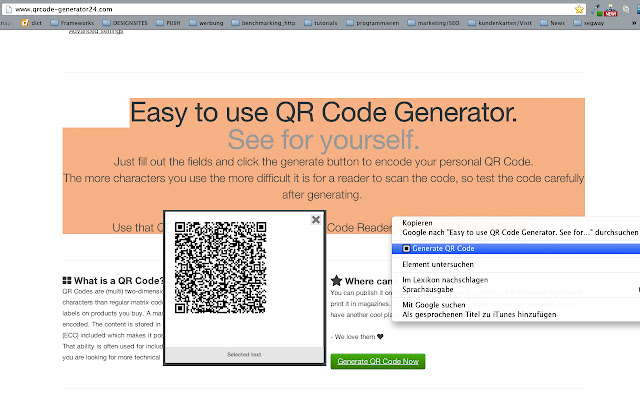Click the network extension icon beside the star
This screenshot has height=400, width=640.
click(596, 10)
